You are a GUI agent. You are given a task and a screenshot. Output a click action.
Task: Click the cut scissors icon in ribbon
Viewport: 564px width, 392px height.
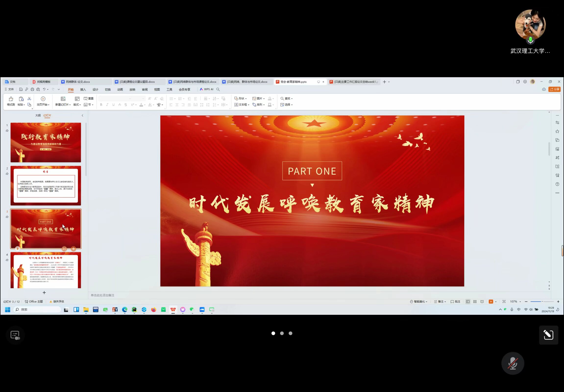29,98
